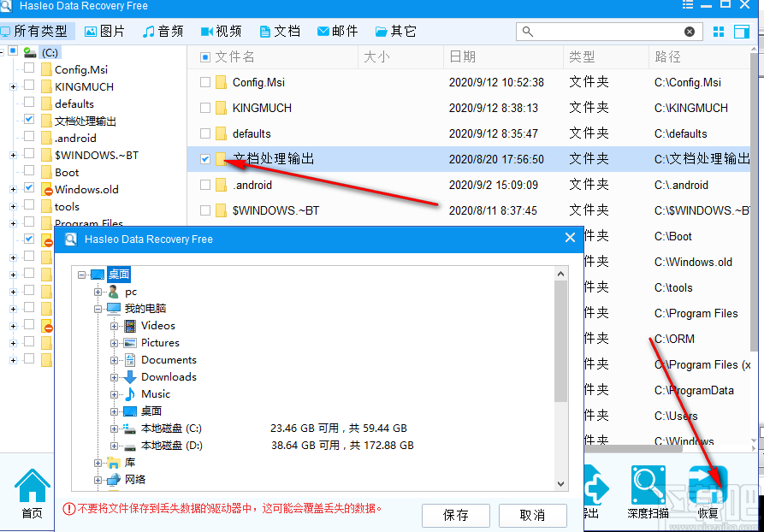Select the Documents folder in dialog
This screenshot has height=532, width=764.
(169, 360)
